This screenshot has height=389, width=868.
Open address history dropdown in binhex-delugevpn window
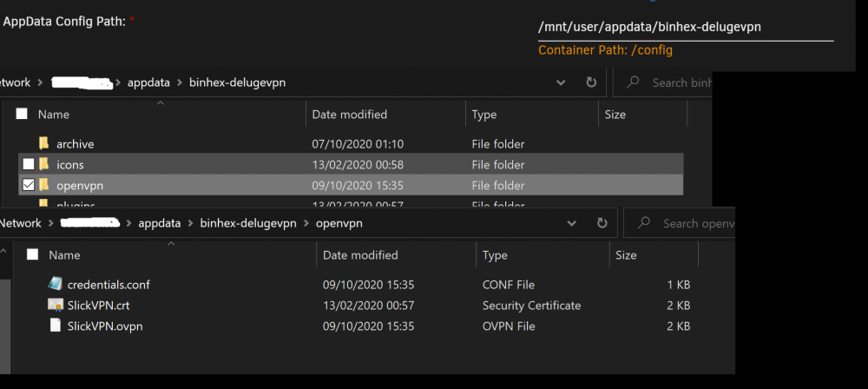tap(561, 83)
